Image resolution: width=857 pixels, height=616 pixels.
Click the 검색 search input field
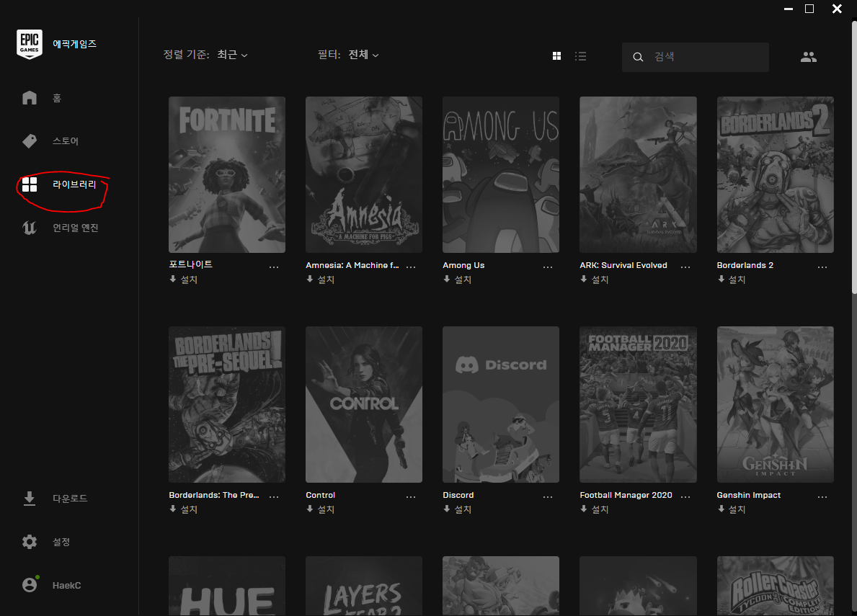coord(696,57)
